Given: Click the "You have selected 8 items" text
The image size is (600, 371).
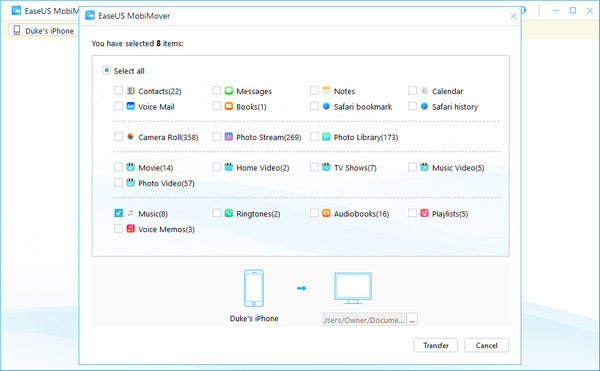Looking at the screenshot, I should (x=137, y=43).
